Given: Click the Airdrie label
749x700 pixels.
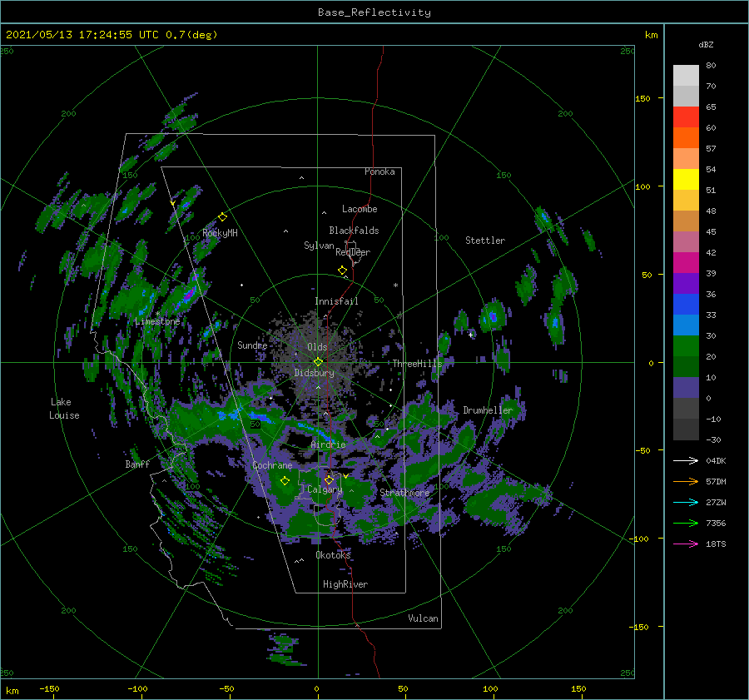Looking at the screenshot, I should point(328,444).
